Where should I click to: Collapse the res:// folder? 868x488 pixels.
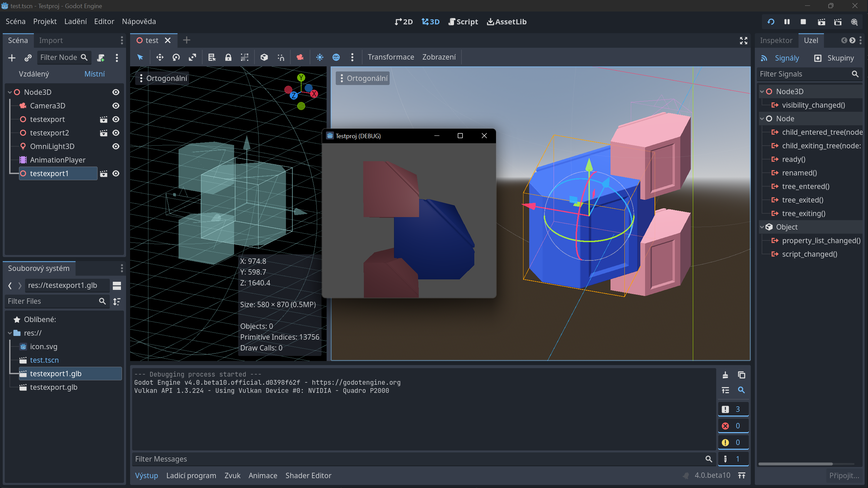(10, 333)
